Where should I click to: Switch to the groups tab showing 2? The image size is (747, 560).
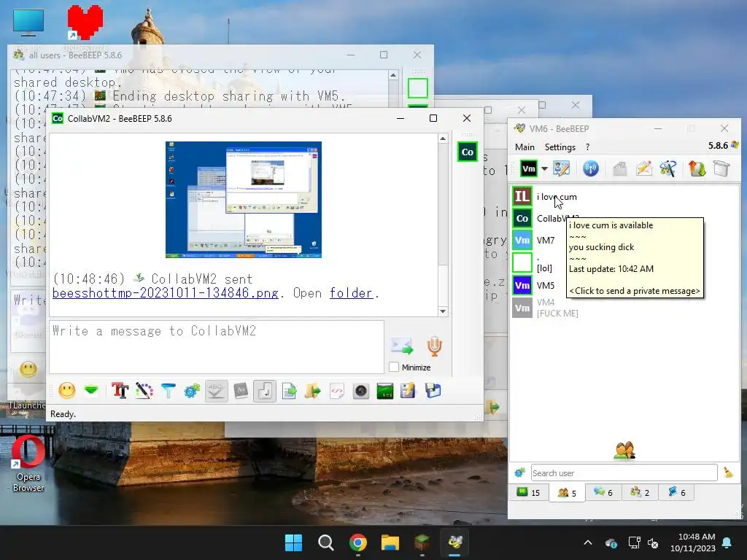[x=640, y=492]
